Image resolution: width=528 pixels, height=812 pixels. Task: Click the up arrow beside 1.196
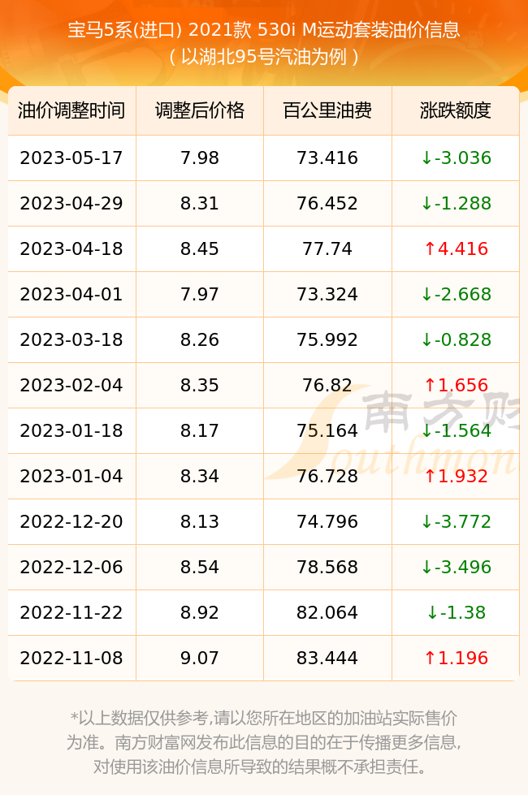[430, 659]
